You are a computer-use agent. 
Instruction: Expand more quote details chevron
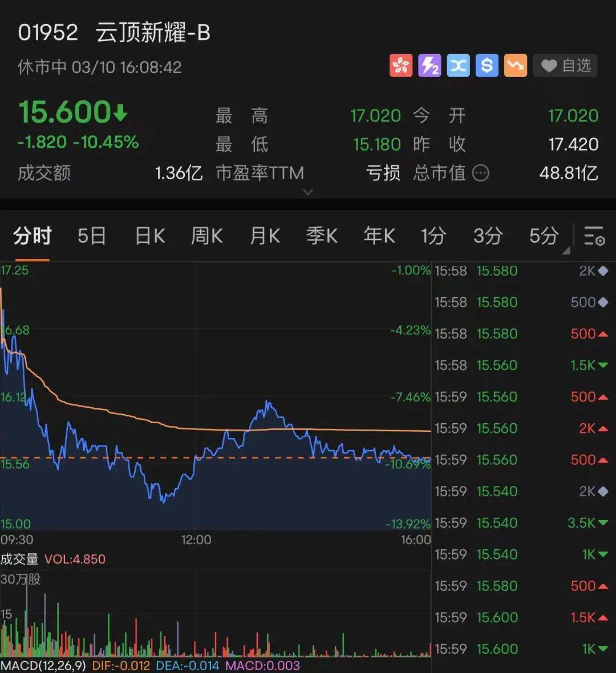point(308,192)
